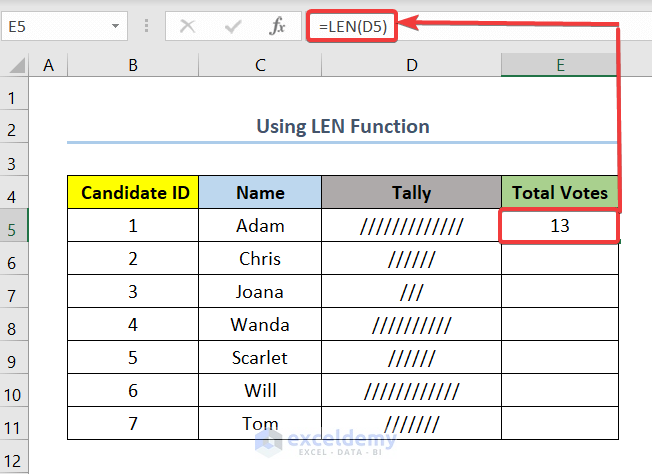Select column B header
The width and height of the screenshot is (652, 474).
coord(133,66)
